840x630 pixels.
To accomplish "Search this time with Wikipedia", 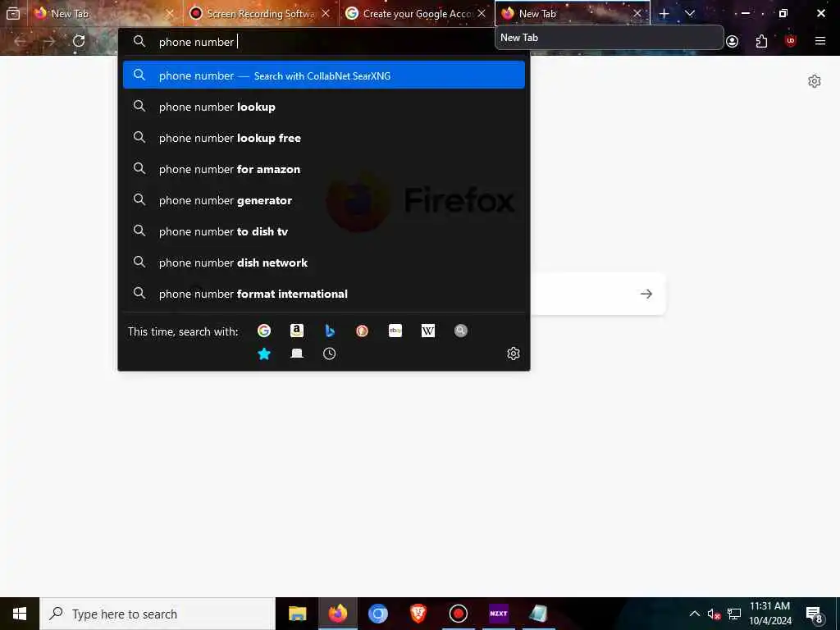I will point(428,331).
